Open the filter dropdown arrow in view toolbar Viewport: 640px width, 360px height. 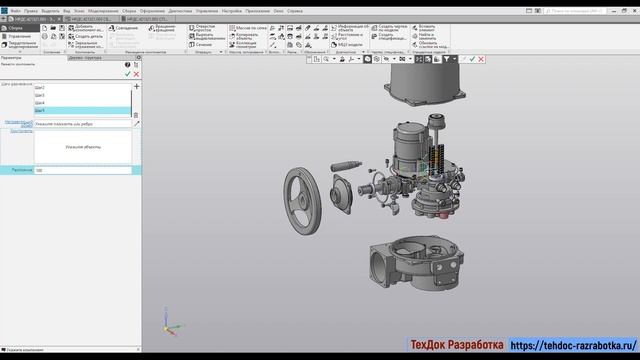(x=454, y=60)
